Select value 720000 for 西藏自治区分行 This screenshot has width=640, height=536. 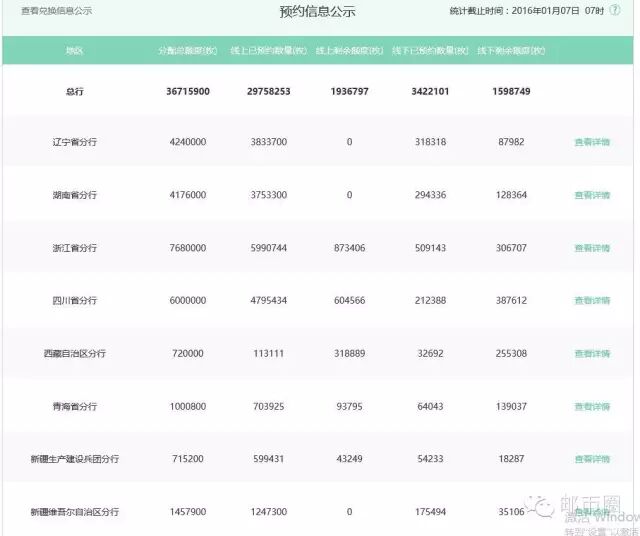(x=188, y=354)
